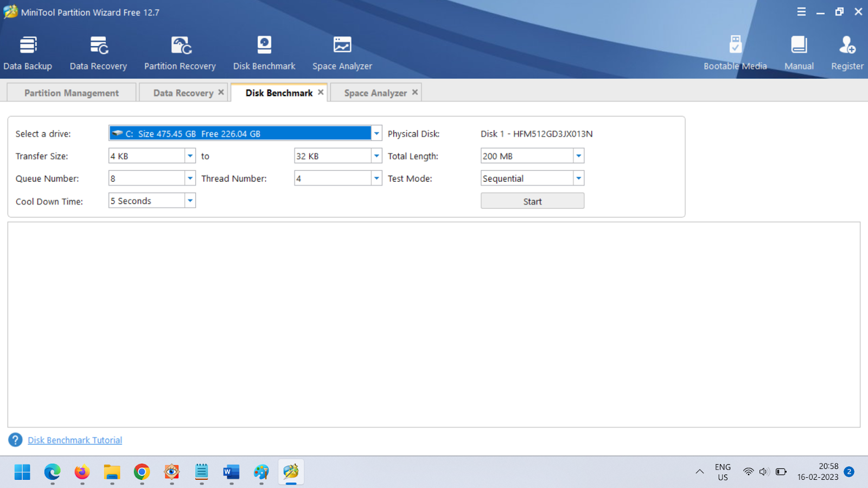Open the Manual

click(x=799, y=53)
